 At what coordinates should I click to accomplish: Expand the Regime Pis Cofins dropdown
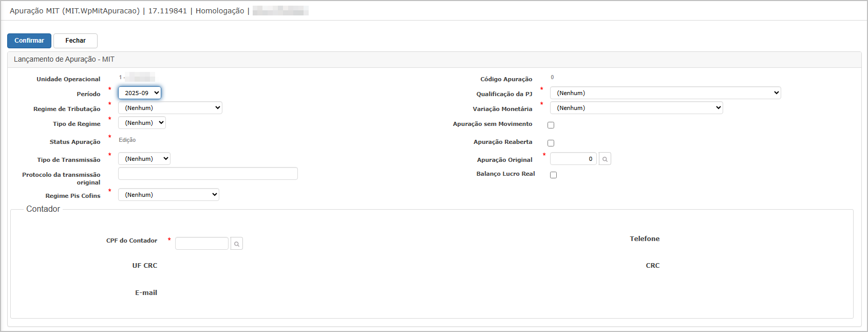(x=168, y=195)
